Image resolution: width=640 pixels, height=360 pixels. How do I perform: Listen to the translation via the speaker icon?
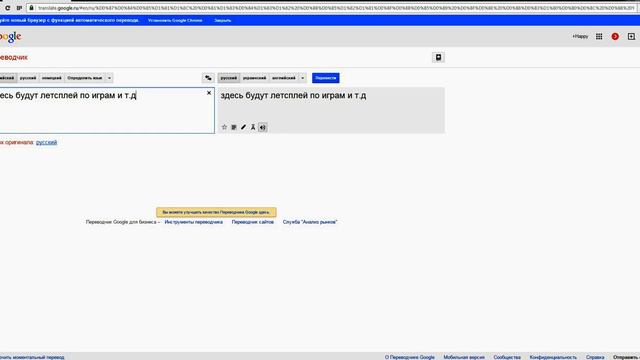pyautogui.click(x=262, y=127)
